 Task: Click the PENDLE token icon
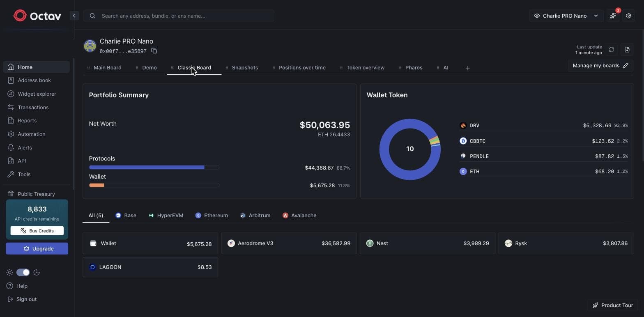pos(463,156)
